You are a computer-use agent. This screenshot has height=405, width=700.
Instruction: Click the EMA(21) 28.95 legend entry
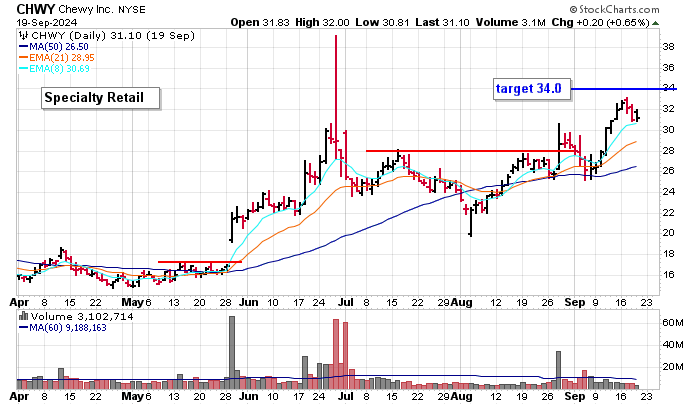[x=57, y=58]
